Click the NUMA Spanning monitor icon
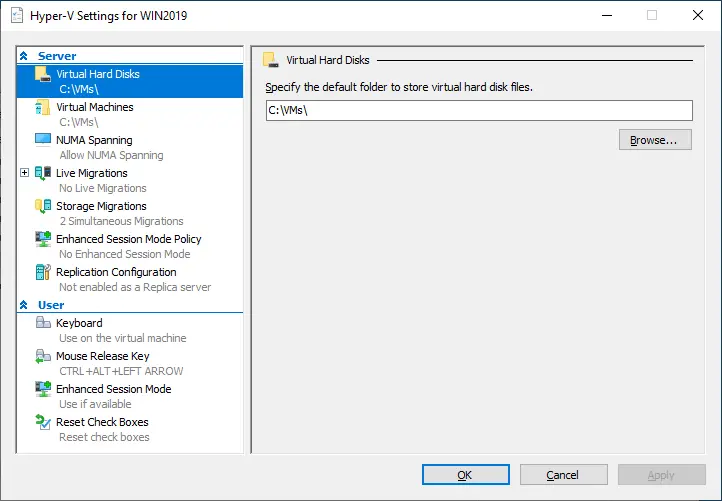The width and height of the screenshot is (722, 501). pyautogui.click(x=43, y=140)
